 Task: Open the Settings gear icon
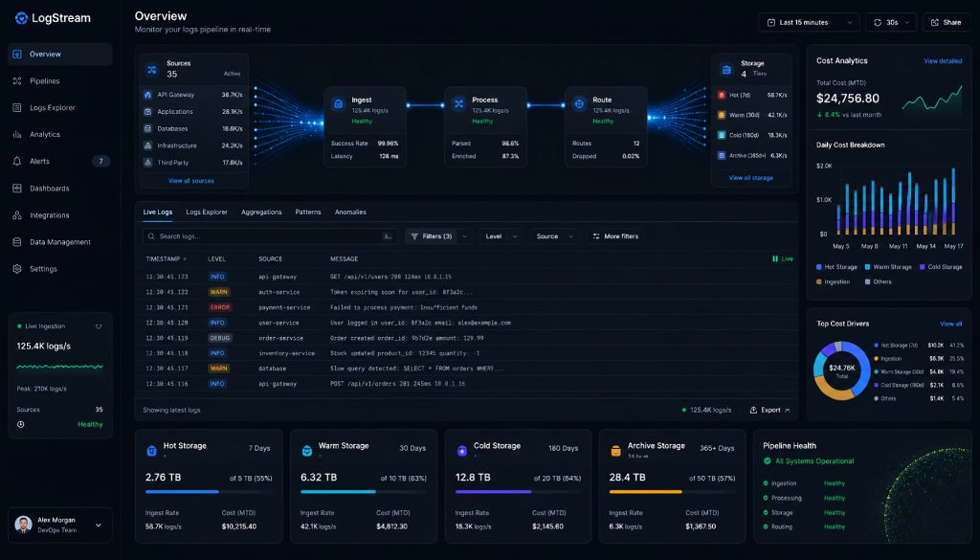[x=17, y=269]
